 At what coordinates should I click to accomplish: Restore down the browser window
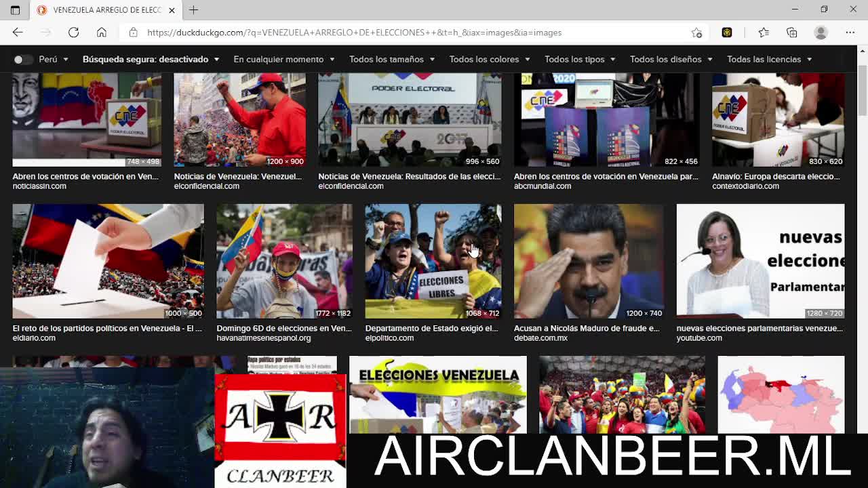tap(824, 9)
